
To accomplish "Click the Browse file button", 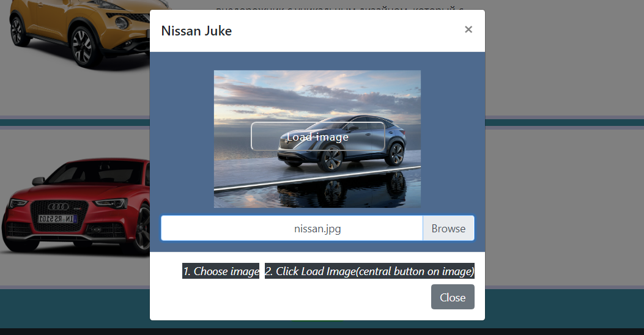I will tap(448, 228).
